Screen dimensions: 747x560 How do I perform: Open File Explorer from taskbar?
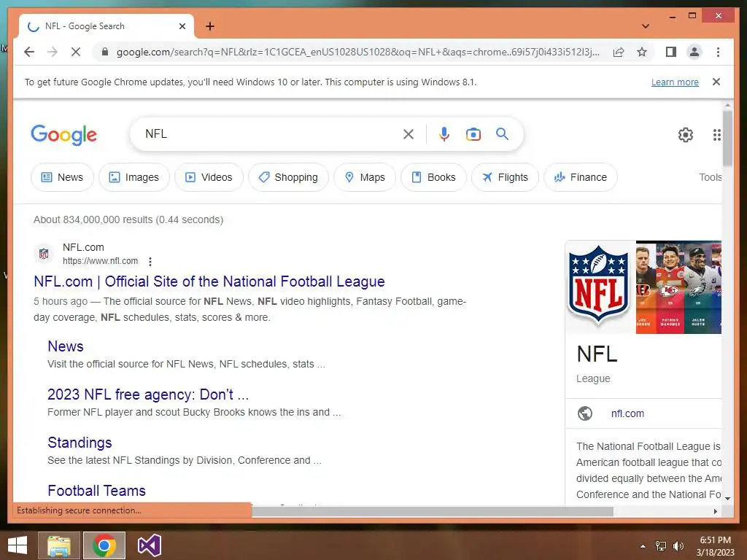coord(58,545)
